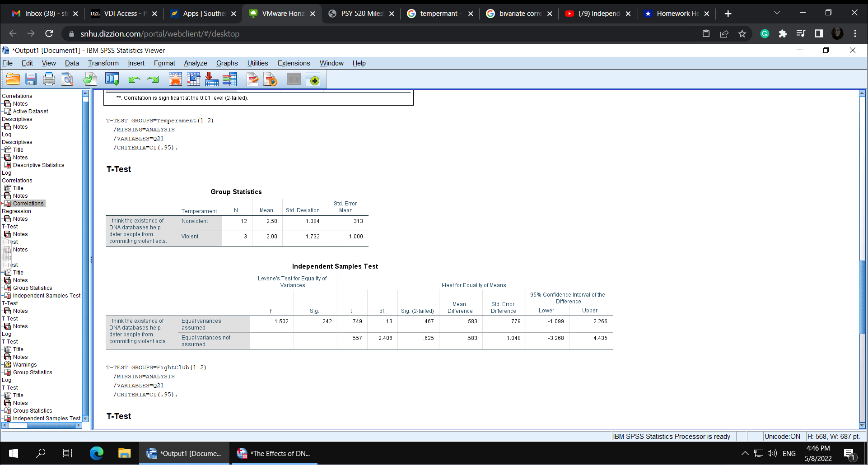This screenshot has width=868, height=465.
Task: Open a new browser tab
Action: point(728,14)
